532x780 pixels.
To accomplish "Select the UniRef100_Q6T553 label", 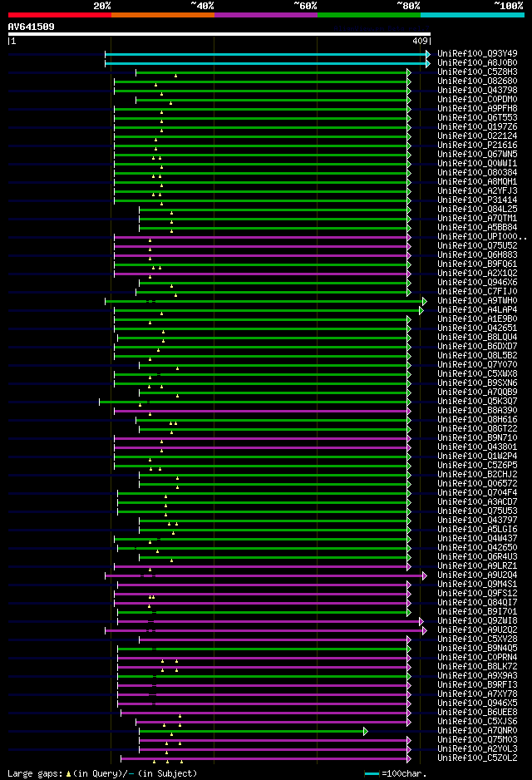I will coord(477,117).
